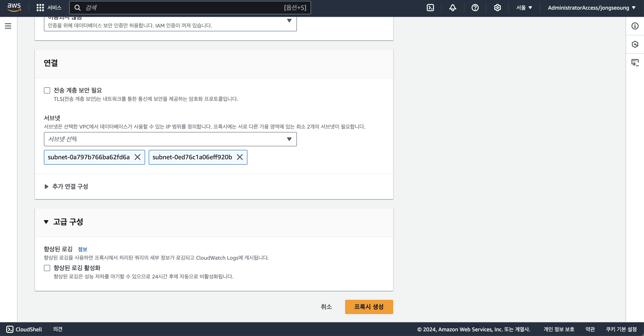Open the help question mark menu

coord(475,8)
